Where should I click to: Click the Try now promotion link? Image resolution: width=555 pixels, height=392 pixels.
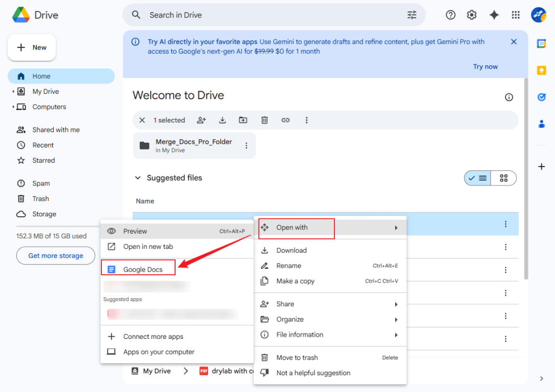pos(485,66)
